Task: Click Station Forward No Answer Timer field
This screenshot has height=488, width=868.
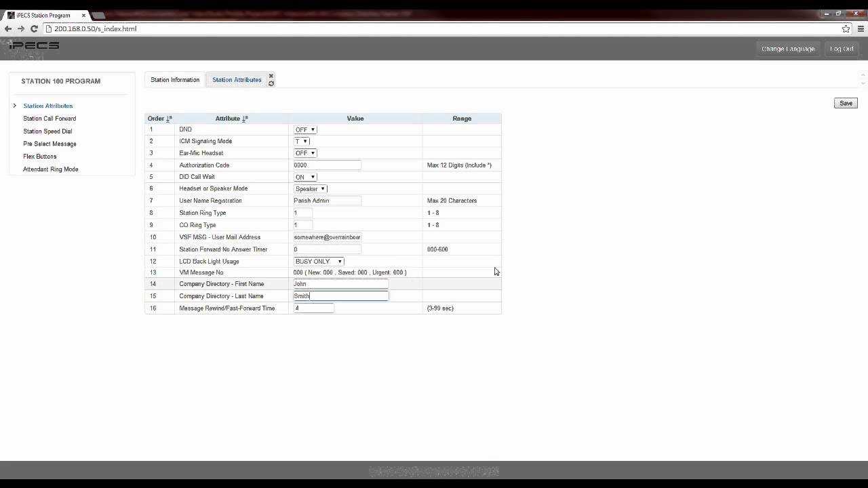Action: tap(327, 249)
